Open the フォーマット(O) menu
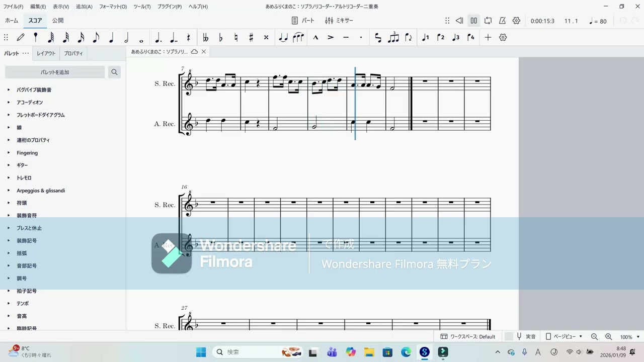This screenshot has height=362, width=644. tap(113, 7)
